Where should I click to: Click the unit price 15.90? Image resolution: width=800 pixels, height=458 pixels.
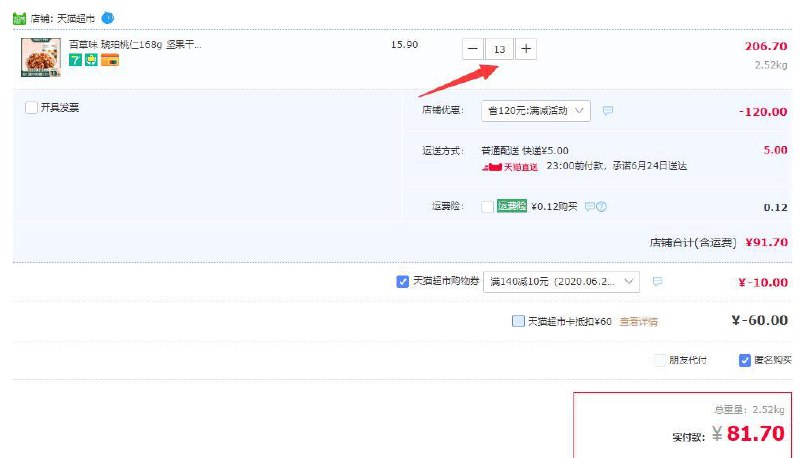(405, 45)
